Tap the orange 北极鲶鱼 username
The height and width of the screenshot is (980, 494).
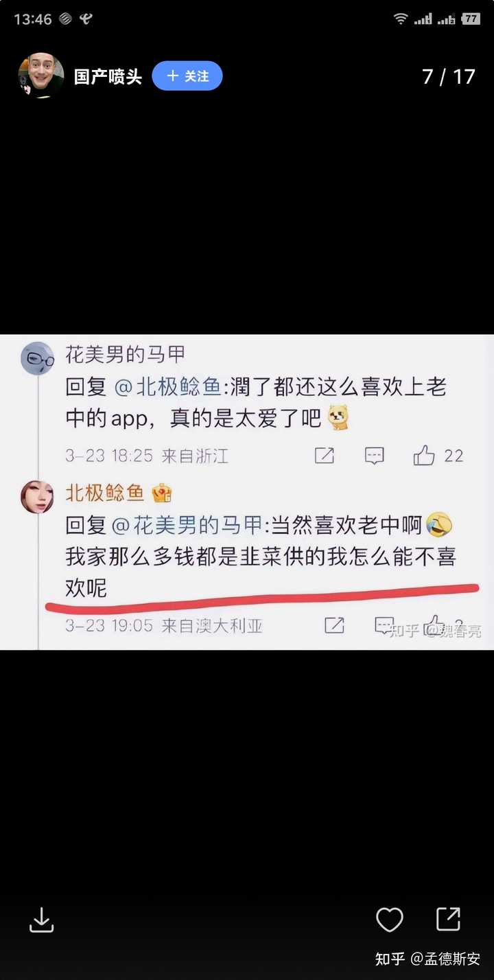105,492
